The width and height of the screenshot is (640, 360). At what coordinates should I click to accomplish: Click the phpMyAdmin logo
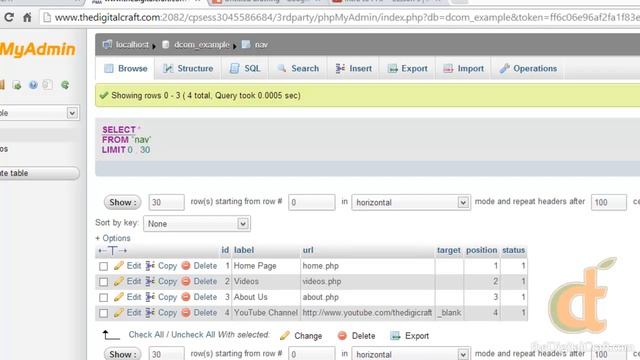point(38,49)
